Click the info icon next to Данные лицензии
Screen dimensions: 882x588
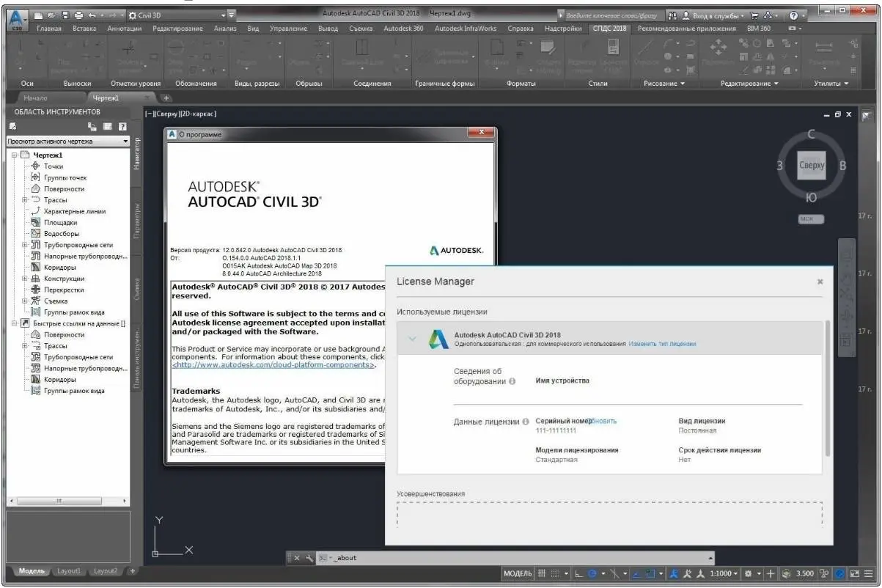coord(526,422)
